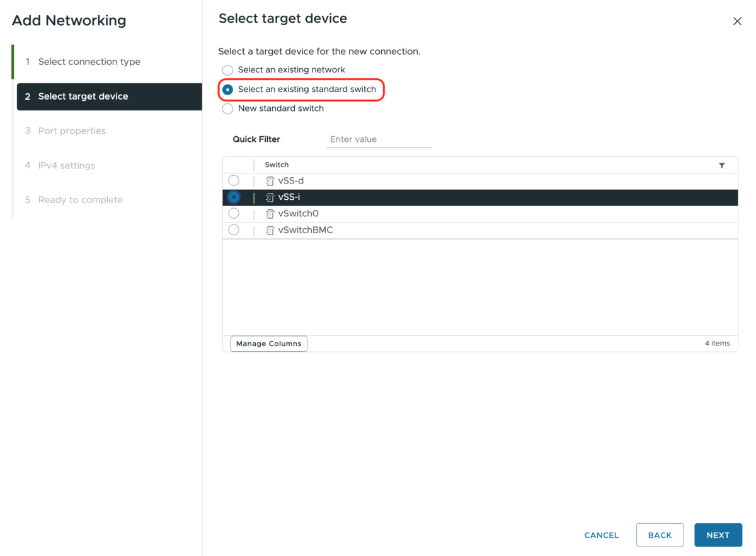The height and width of the screenshot is (556, 756).
Task: Open the Manage Columns menu
Action: coord(269,344)
